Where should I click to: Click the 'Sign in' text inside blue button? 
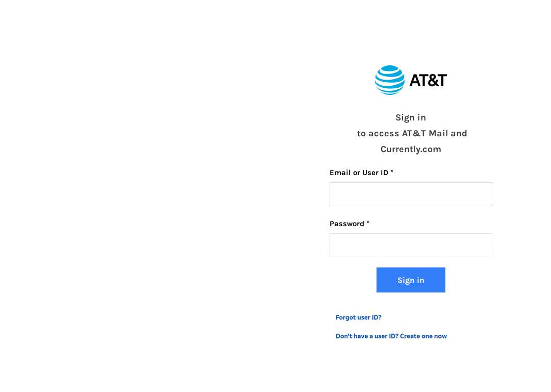click(411, 280)
